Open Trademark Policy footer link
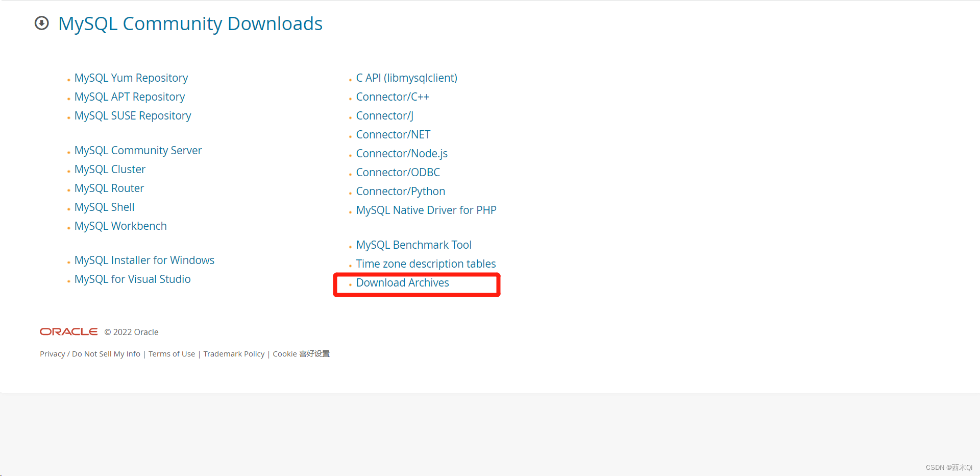This screenshot has height=476, width=980. tap(234, 354)
